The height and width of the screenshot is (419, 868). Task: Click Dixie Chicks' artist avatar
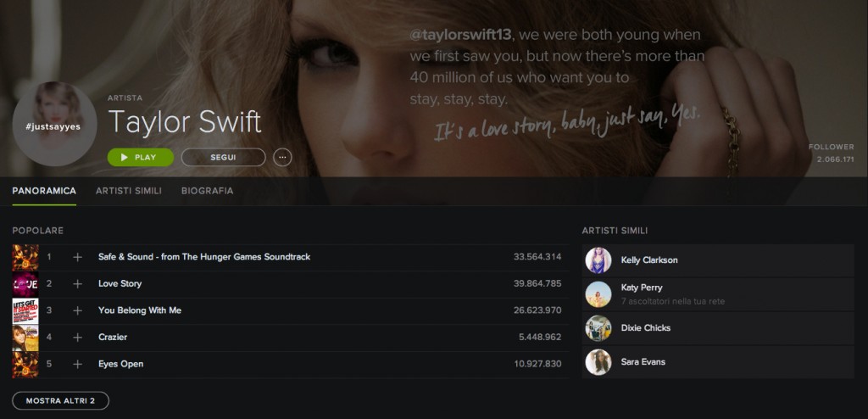click(x=598, y=328)
